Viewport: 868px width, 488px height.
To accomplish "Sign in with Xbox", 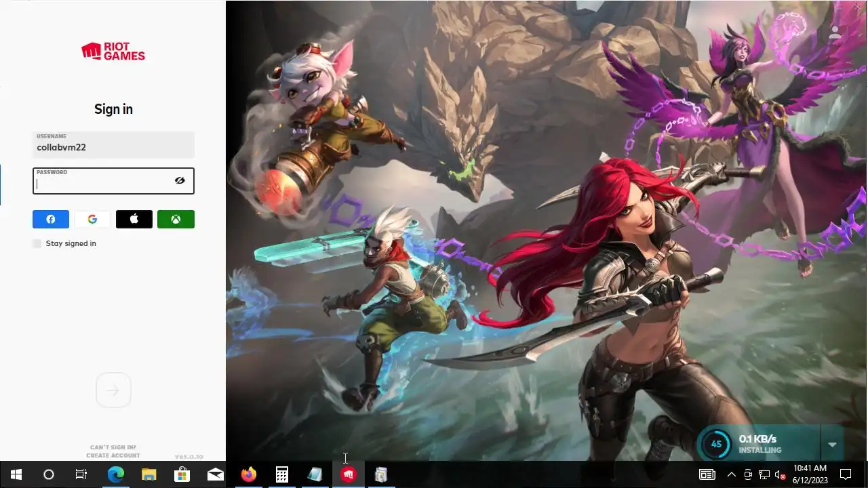I will click(176, 219).
